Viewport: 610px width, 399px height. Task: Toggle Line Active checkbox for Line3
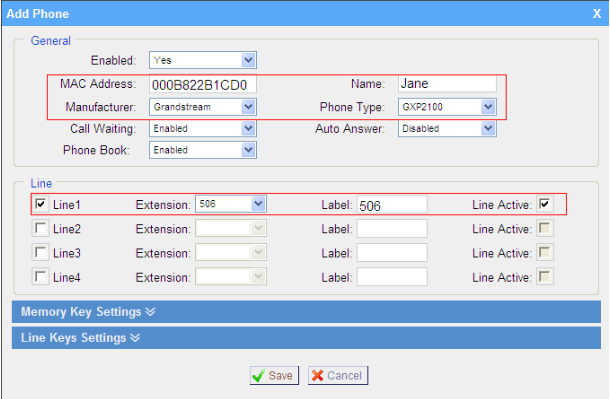(545, 252)
